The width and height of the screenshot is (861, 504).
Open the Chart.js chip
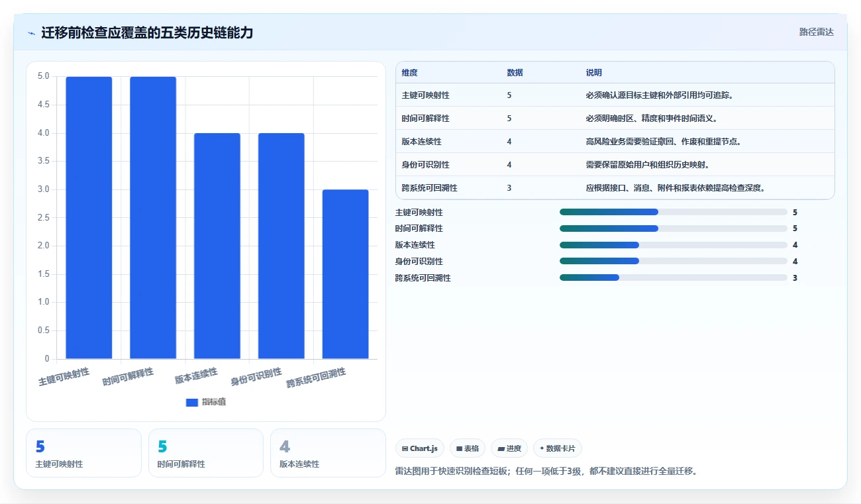(420, 448)
